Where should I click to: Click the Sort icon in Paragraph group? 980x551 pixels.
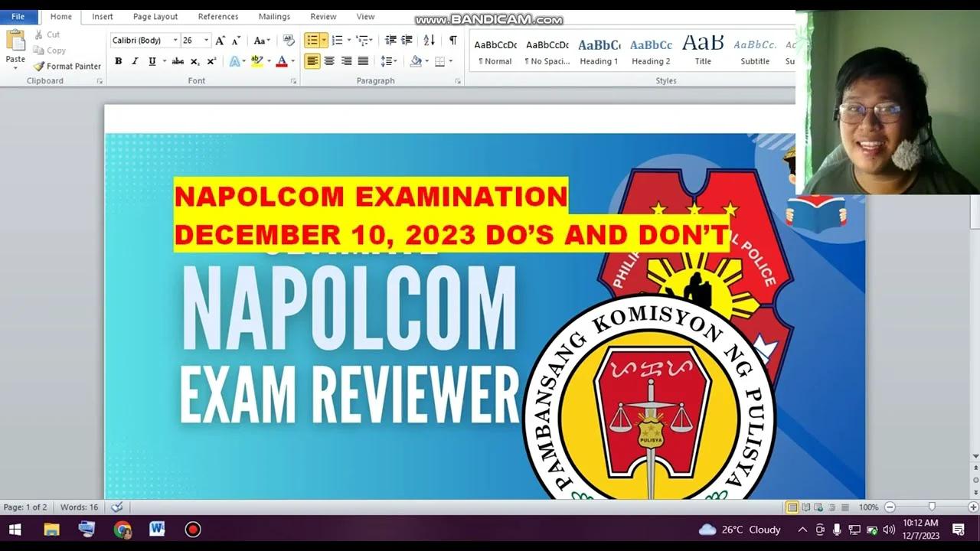[x=428, y=40]
